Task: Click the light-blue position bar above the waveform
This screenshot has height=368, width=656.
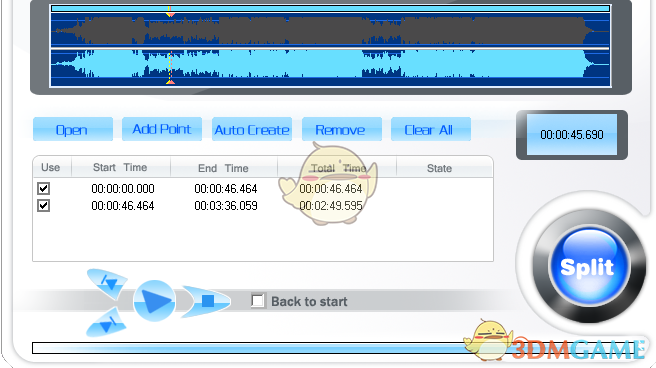Action: pyautogui.click(x=330, y=8)
